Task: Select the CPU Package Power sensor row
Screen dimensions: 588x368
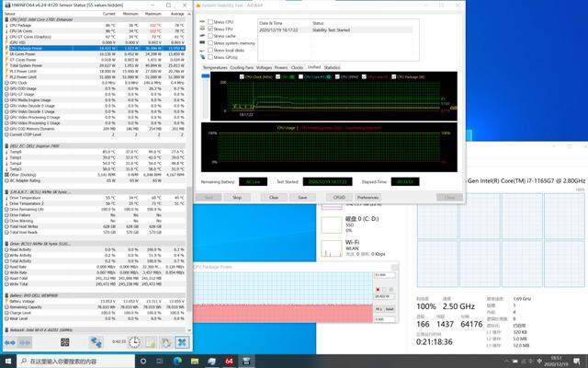Action: coord(95,48)
